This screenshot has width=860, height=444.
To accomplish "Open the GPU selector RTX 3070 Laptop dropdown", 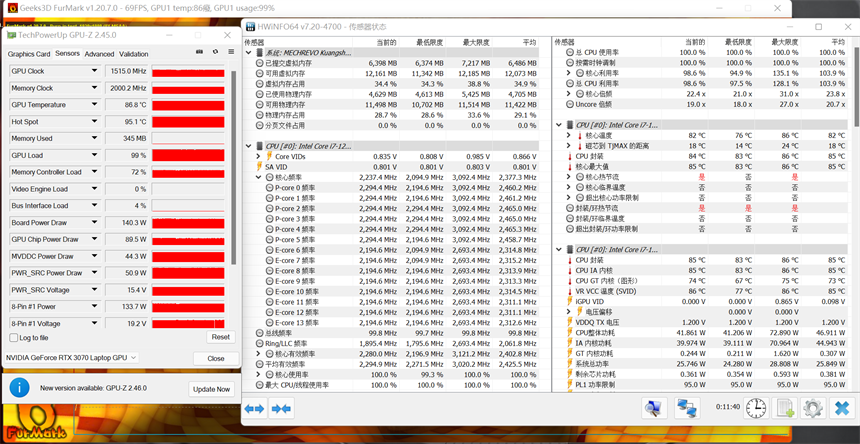I will [71, 357].
